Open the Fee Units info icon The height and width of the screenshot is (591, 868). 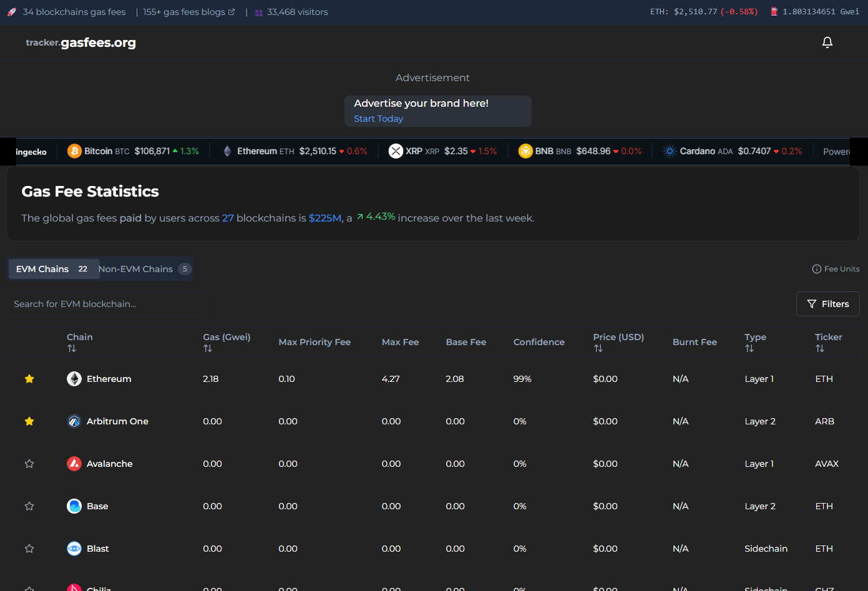(816, 269)
